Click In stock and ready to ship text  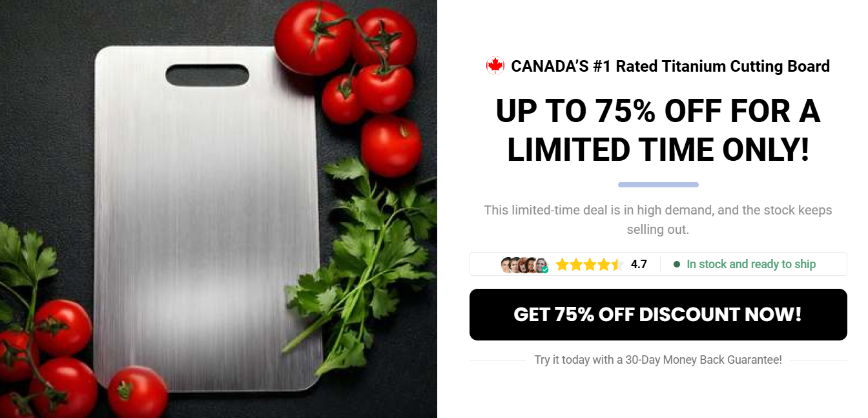[751, 264]
